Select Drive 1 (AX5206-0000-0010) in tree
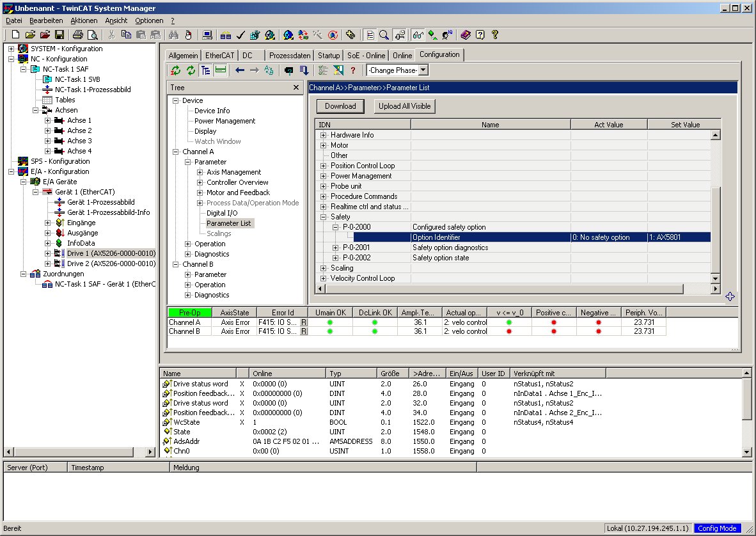Screen dimensions: 756x536 click(111, 253)
